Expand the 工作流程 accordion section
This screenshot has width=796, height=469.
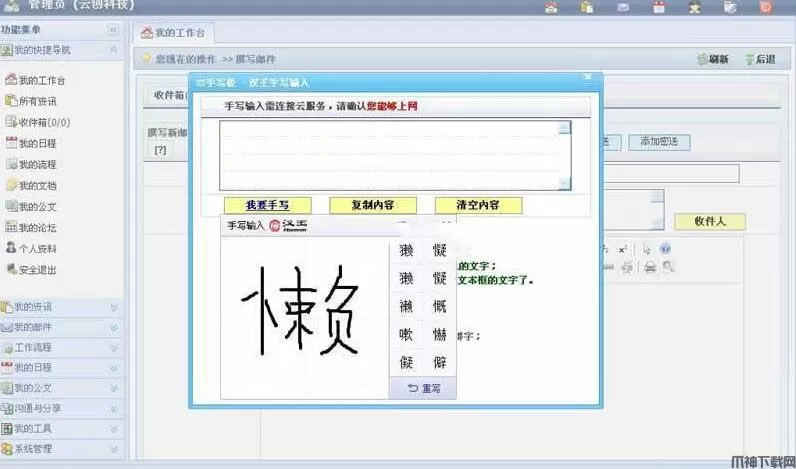pyautogui.click(x=61, y=348)
